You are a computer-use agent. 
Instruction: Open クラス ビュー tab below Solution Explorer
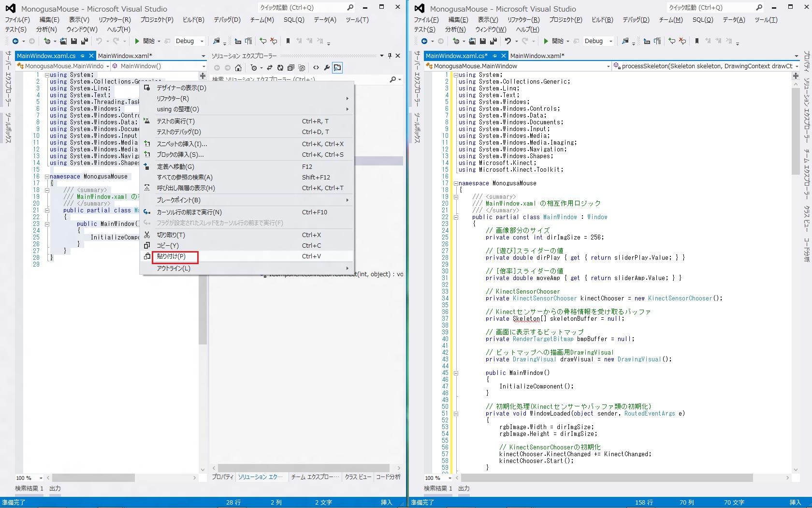[x=358, y=477]
